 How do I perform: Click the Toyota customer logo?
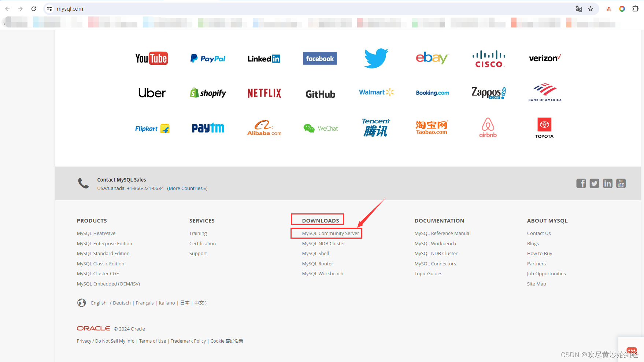click(544, 128)
